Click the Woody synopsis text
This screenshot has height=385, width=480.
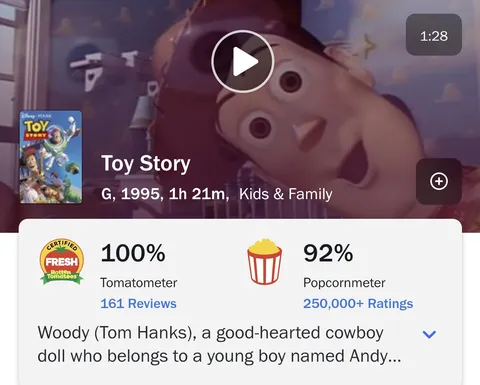coord(219,344)
